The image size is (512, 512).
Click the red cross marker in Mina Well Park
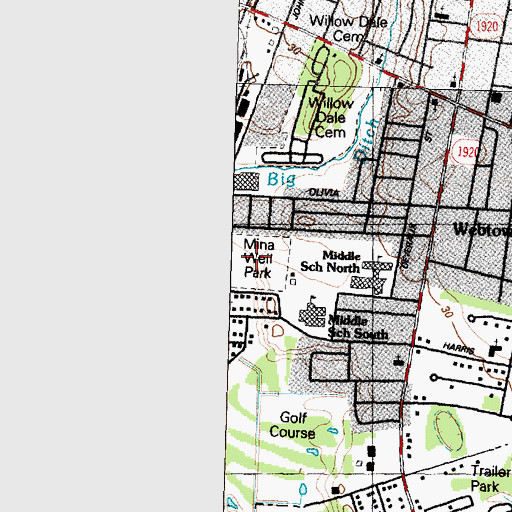point(257,257)
